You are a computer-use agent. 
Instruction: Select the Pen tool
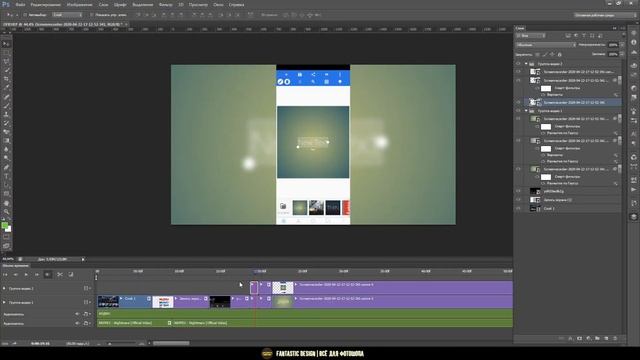[6, 167]
